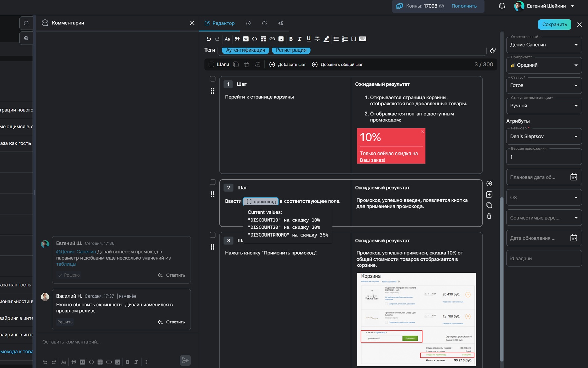Check the step 2 checkbox
The height and width of the screenshot is (368, 588).
point(213,182)
